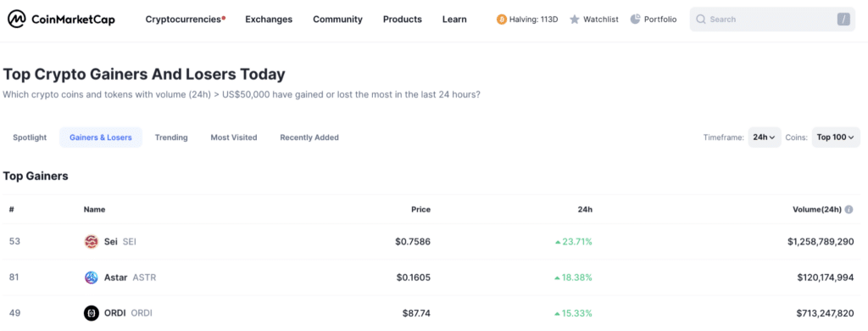Click rank number 53
The height and width of the screenshot is (331, 868).
[15, 242]
